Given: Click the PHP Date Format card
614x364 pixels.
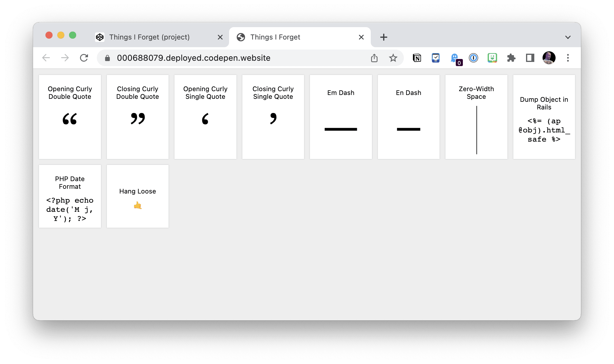Looking at the screenshot, I should 70,196.
